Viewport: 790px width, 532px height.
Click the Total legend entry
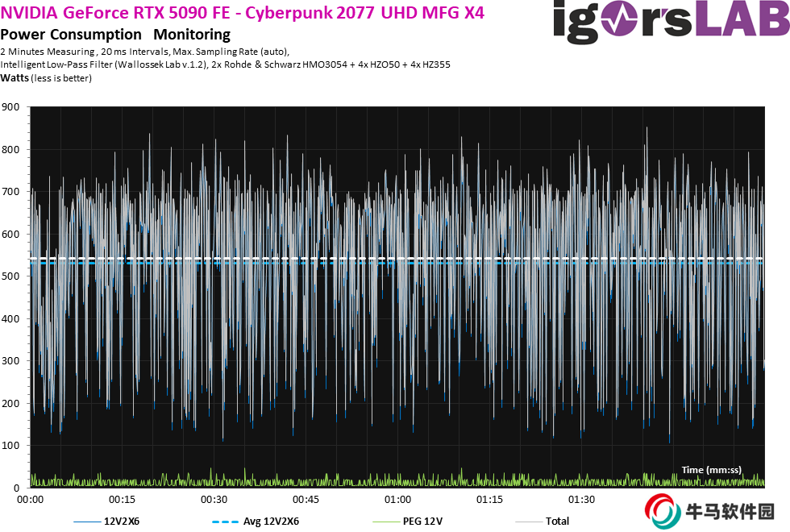[x=556, y=522]
